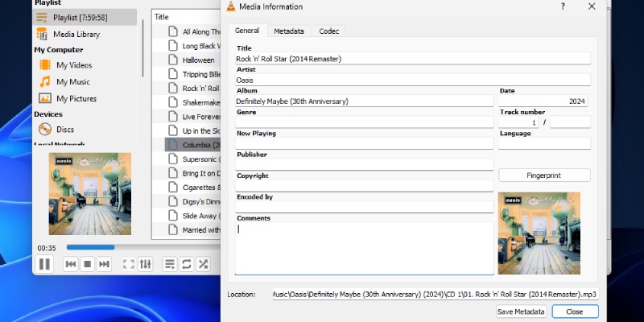
Task: Select 'Live Forever' playlist row
Action: pos(193,117)
